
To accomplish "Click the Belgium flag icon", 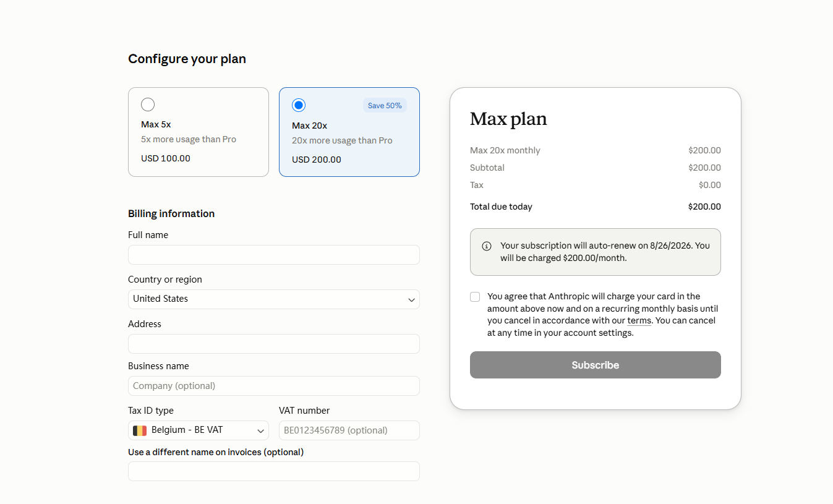I will [x=140, y=430].
